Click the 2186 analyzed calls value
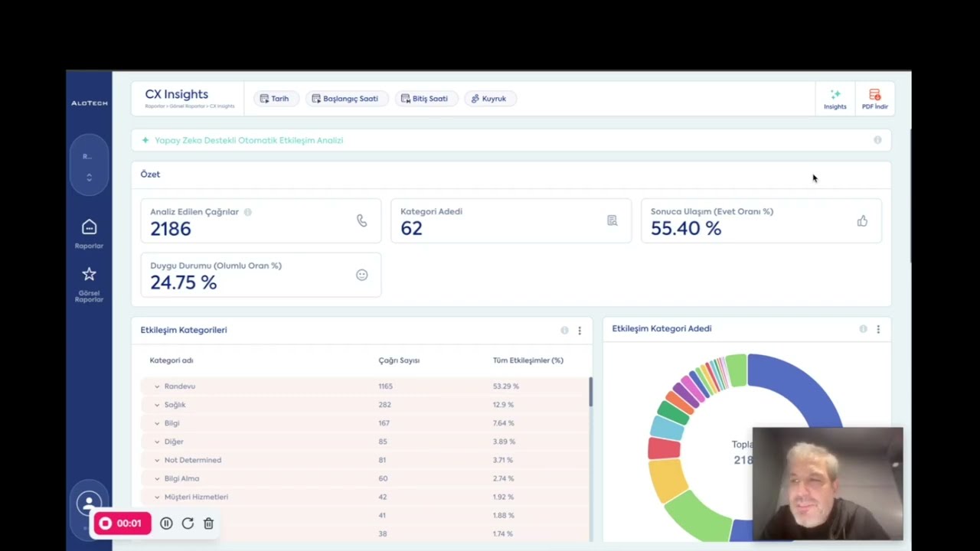Image resolution: width=980 pixels, height=551 pixels. click(x=171, y=229)
